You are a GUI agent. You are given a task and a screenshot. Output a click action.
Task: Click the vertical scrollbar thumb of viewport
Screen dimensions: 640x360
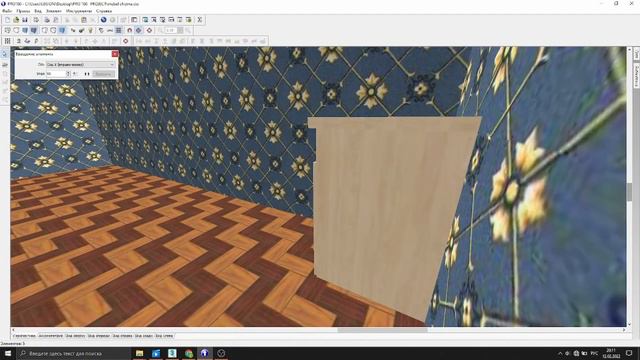pos(629,191)
